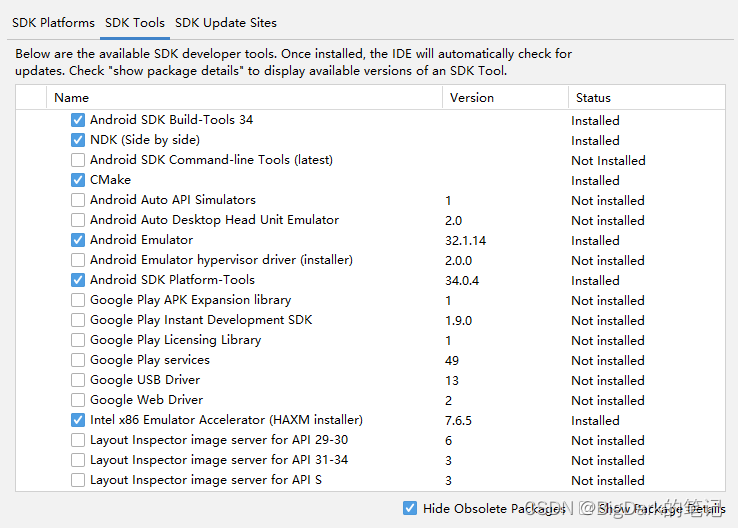Click version cell '7.6.5' of HAXM installer
The width and height of the screenshot is (738, 528).
pyautogui.click(x=458, y=420)
